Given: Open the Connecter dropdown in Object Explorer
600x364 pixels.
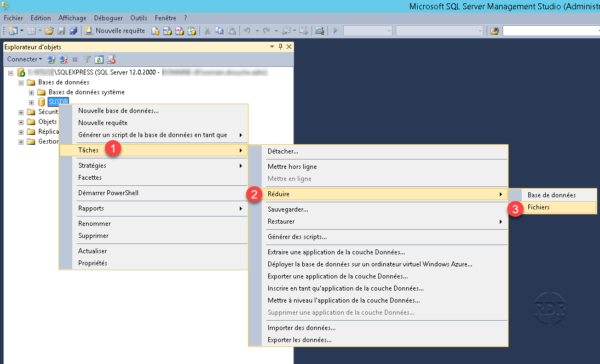Looking at the screenshot, I should point(24,59).
